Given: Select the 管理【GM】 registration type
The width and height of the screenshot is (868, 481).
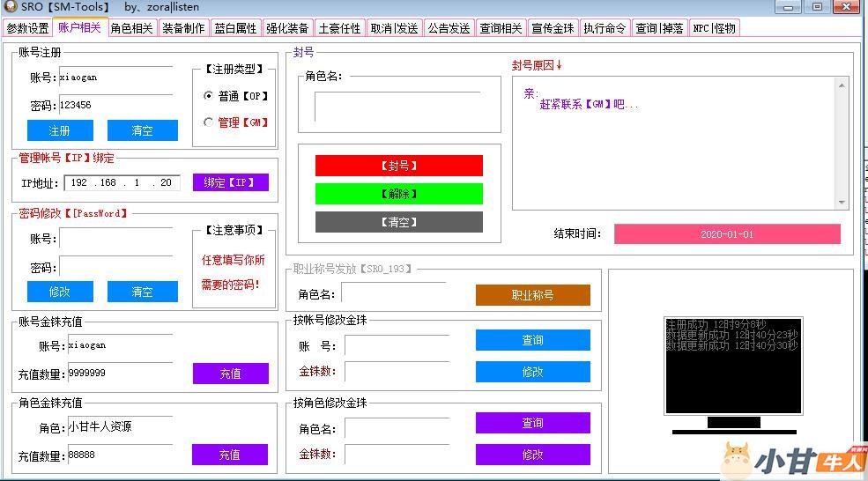Looking at the screenshot, I should click(x=209, y=122).
